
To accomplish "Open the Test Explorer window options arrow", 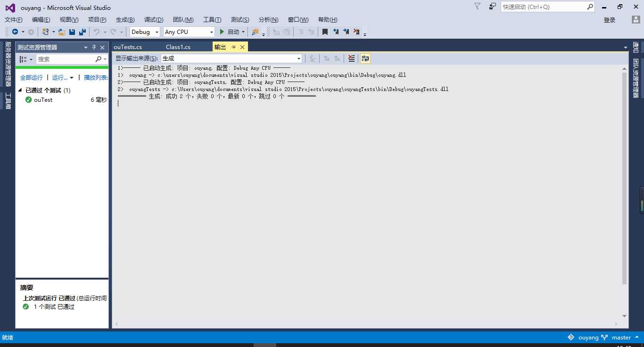I will (86, 47).
